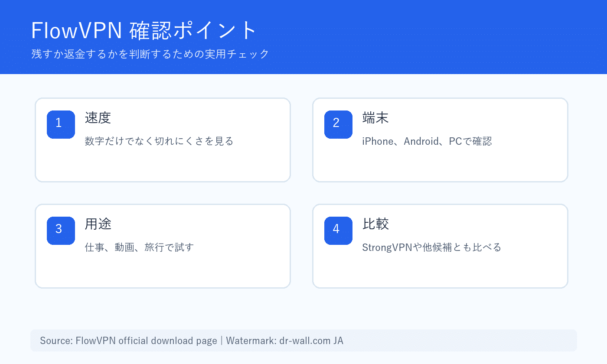This screenshot has height=364, width=607.
Task: Click the 比較 card title
Action: point(375,224)
